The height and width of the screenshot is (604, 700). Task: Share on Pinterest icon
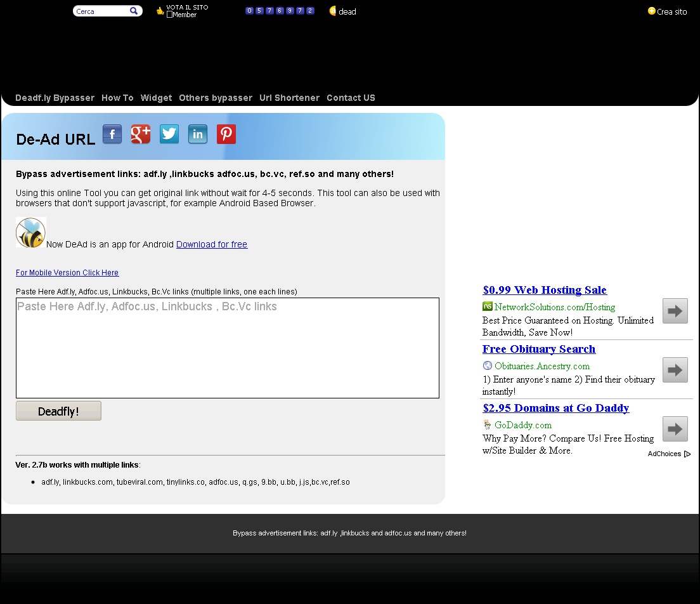pyautogui.click(x=226, y=134)
